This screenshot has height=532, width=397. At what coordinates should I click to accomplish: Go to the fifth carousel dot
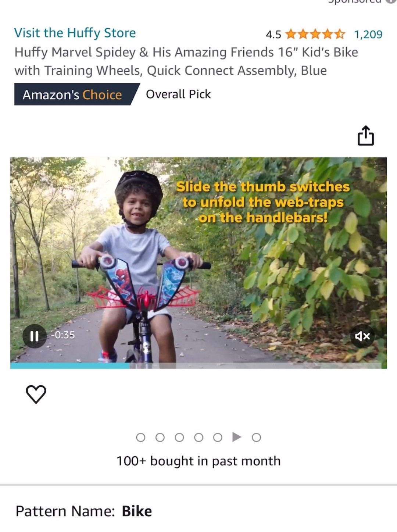[218, 437]
